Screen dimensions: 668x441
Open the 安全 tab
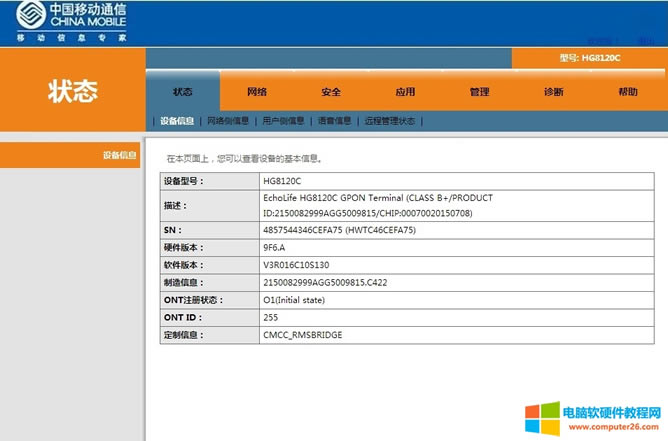pyautogui.click(x=331, y=92)
